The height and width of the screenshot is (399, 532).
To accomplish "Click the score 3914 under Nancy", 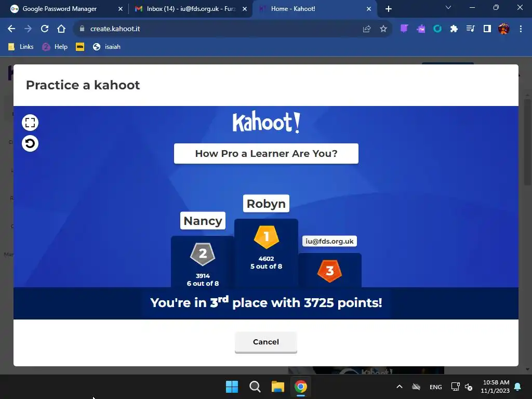I will point(203,276).
